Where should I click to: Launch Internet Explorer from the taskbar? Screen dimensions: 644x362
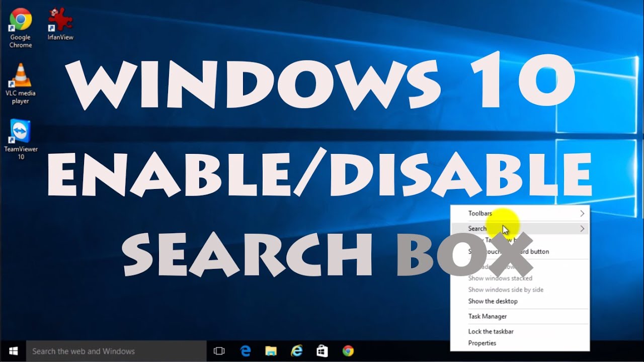297,351
